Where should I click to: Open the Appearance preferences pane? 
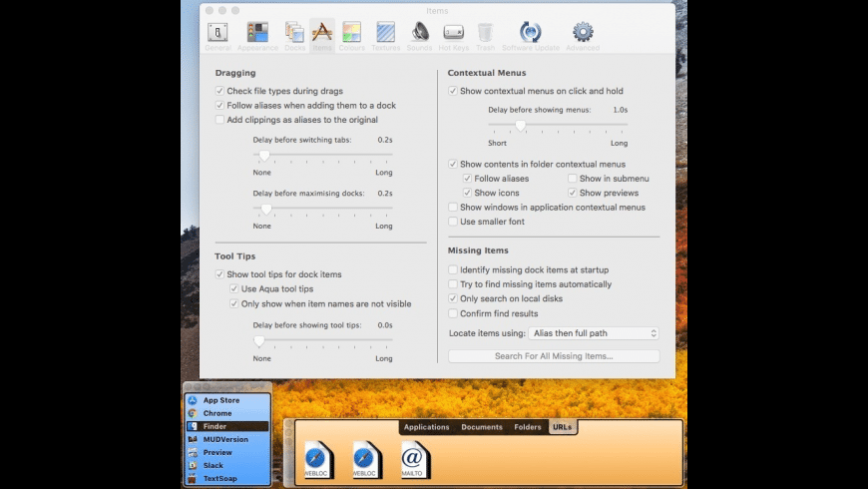[x=257, y=34]
